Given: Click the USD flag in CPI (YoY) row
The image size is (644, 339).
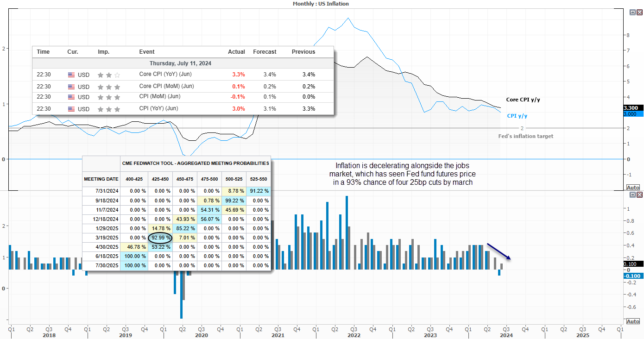Looking at the screenshot, I should pyautogui.click(x=71, y=109).
